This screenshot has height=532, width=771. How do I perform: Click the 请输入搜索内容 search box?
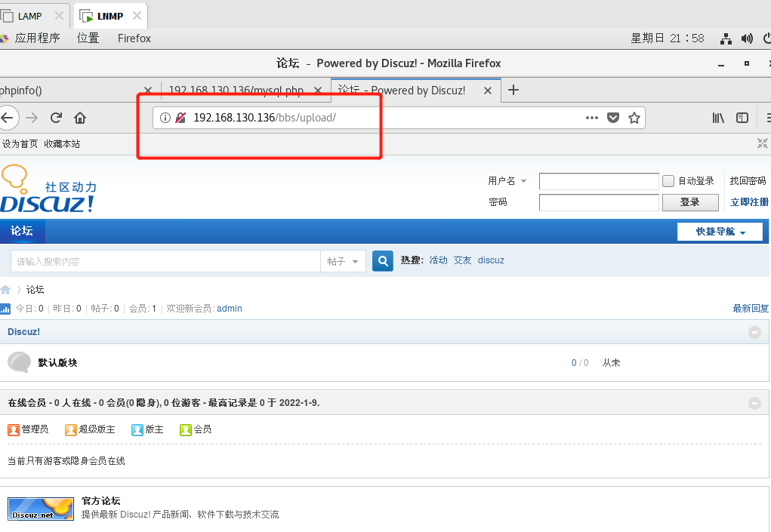point(165,261)
